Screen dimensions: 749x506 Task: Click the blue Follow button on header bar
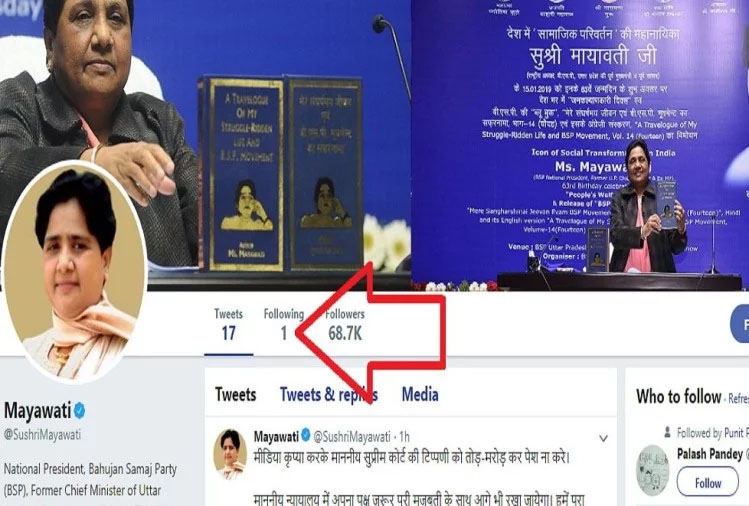pyautogui.click(x=740, y=323)
